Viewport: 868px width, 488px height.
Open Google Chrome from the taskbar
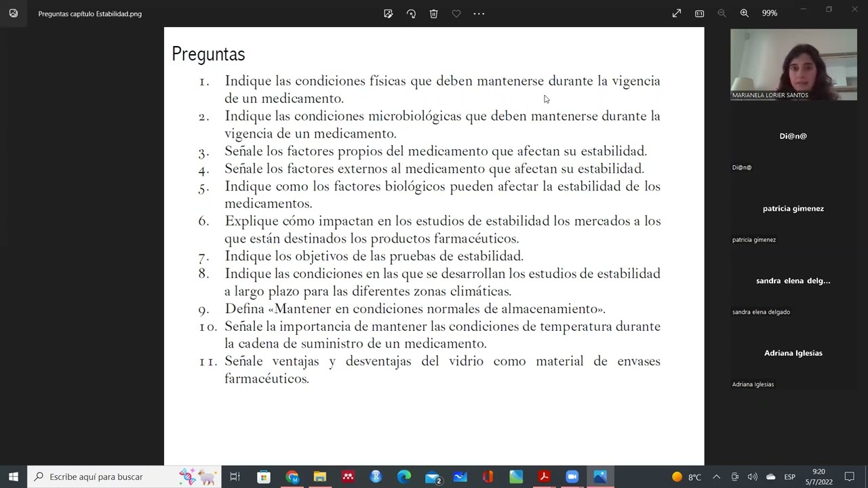coord(292,476)
